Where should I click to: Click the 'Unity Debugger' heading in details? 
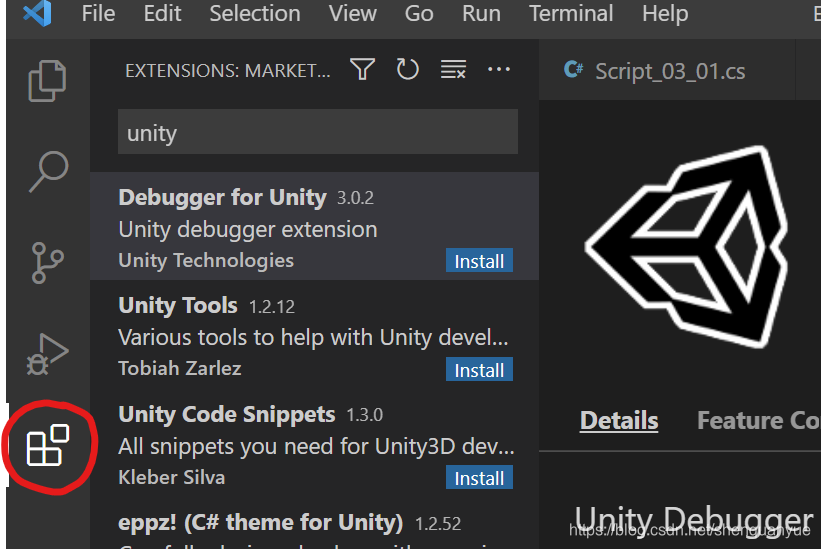694,520
